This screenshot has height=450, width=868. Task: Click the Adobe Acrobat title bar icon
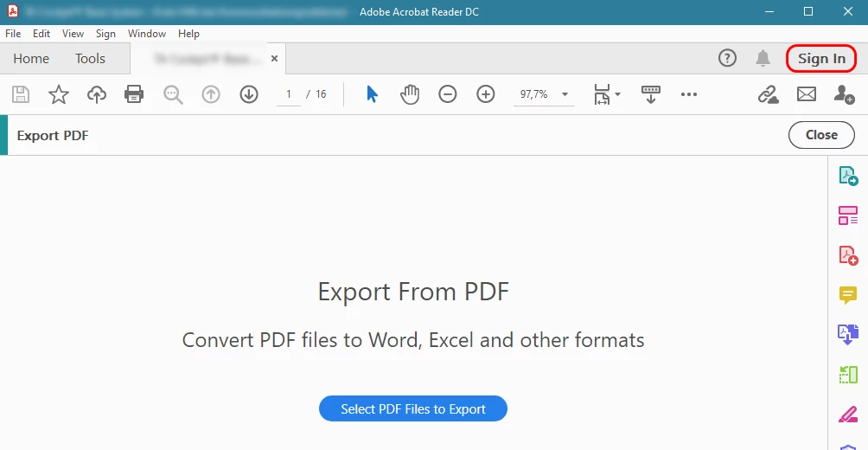(13, 11)
